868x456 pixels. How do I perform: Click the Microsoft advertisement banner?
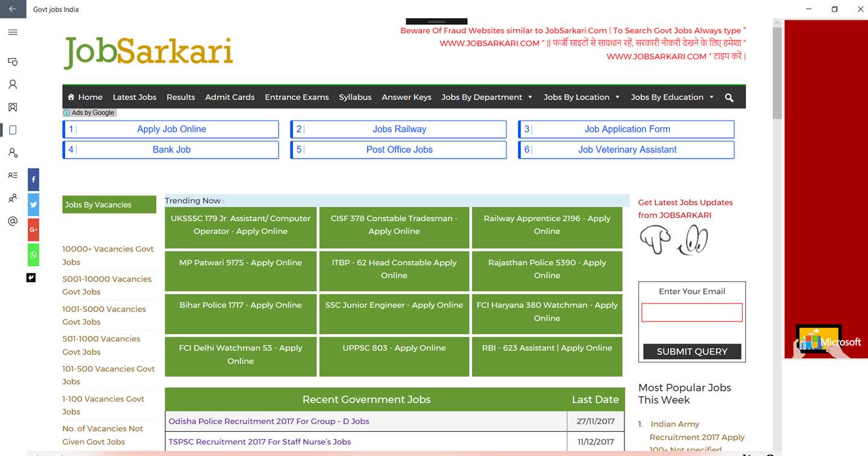[826, 189]
